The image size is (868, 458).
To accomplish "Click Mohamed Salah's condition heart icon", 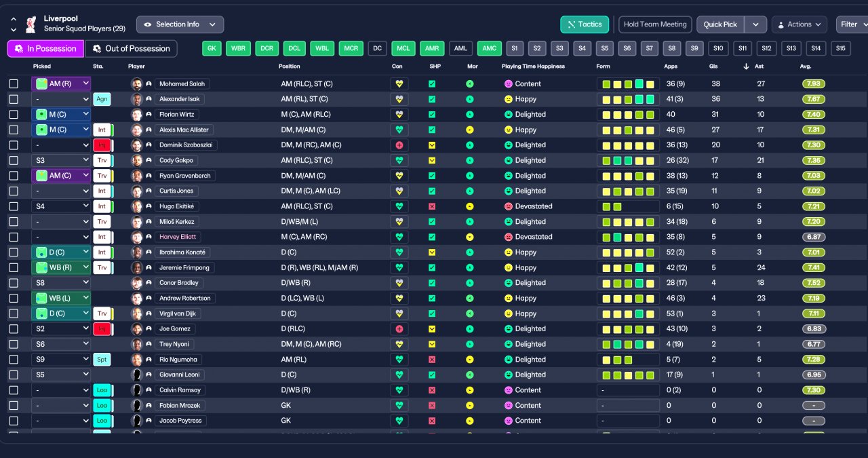I will [399, 84].
